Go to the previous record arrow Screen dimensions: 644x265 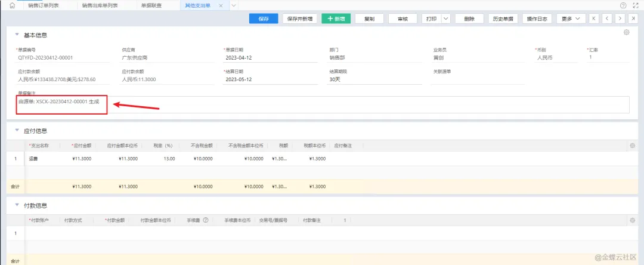(x=606, y=19)
